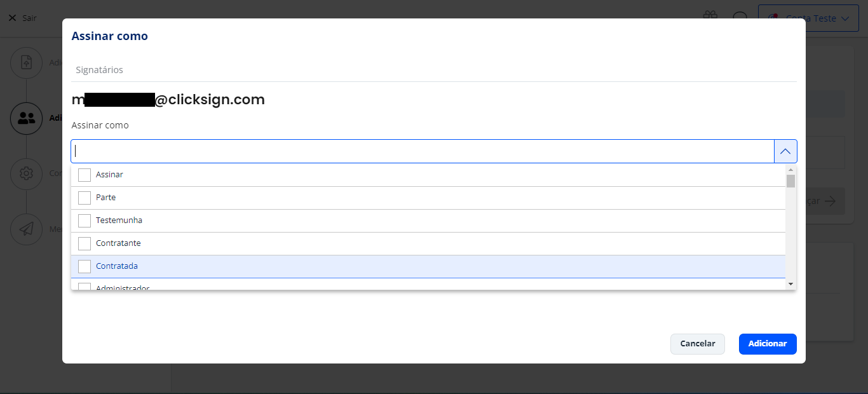This screenshot has width=868, height=394.
Task: Click the blue Adicionar button
Action: 768,344
